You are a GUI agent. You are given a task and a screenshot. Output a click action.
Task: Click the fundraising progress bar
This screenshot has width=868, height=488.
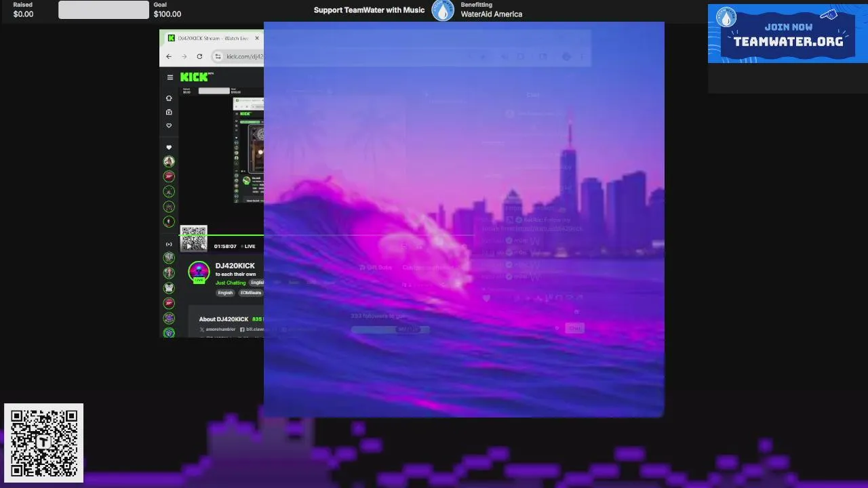pyautogui.click(x=103, y=9)
